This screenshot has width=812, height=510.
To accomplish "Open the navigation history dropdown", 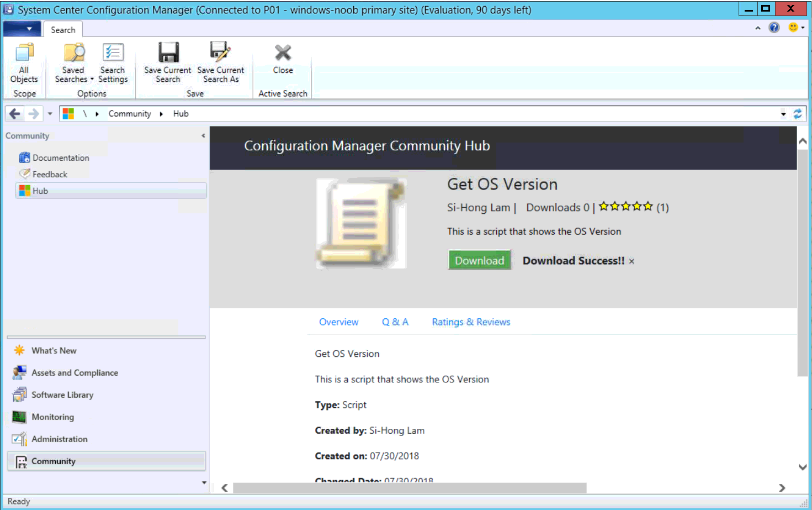I will [50, 114].
